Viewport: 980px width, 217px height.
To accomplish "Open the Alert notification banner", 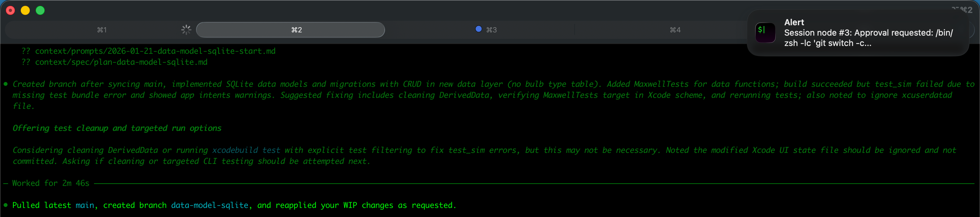I will coord(858,33).
